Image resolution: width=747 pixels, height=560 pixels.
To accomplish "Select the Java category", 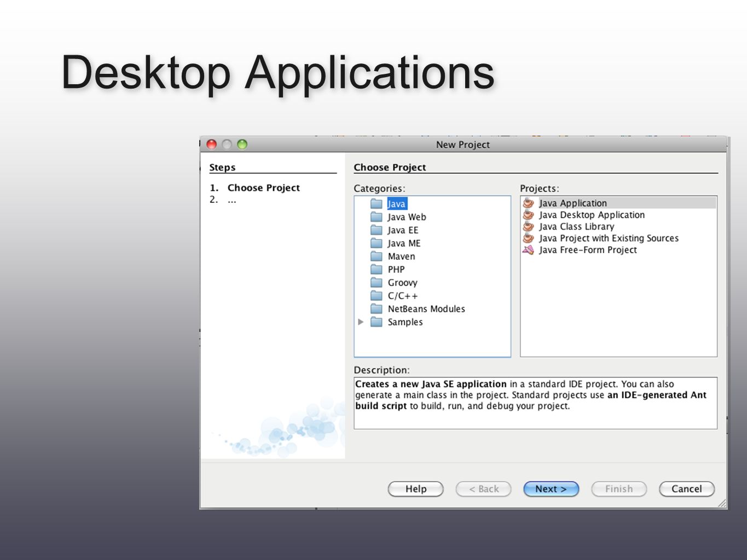I will (x=396, y=203).
